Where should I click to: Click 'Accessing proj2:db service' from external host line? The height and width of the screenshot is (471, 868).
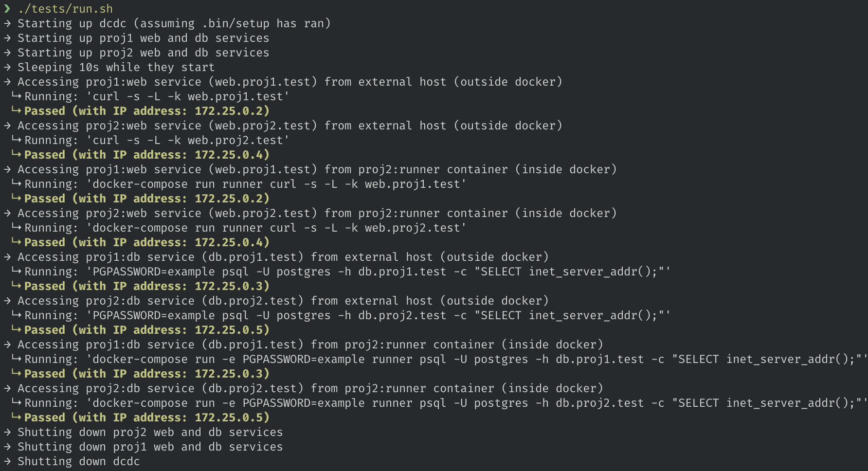[283, 301]
